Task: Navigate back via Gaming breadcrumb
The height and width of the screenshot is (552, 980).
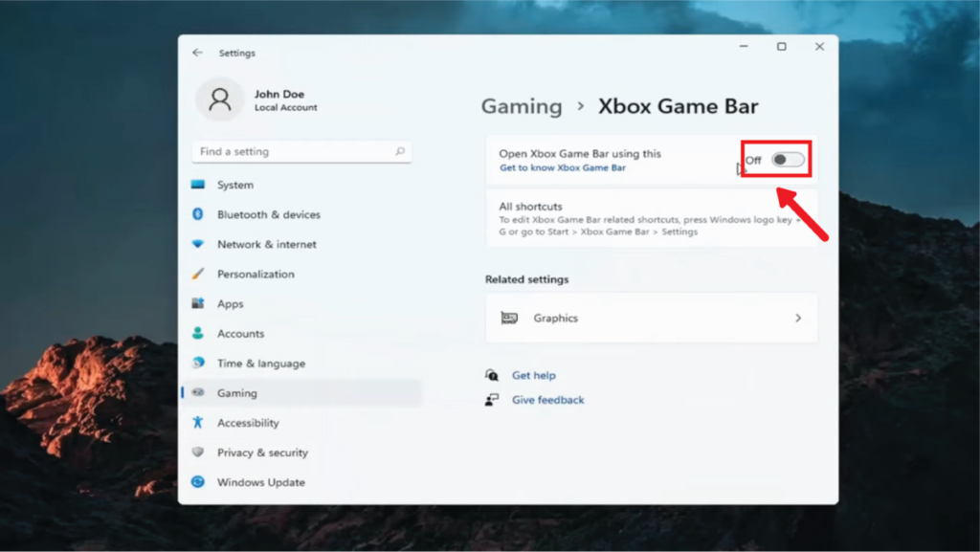Action: tap(522, 106)
